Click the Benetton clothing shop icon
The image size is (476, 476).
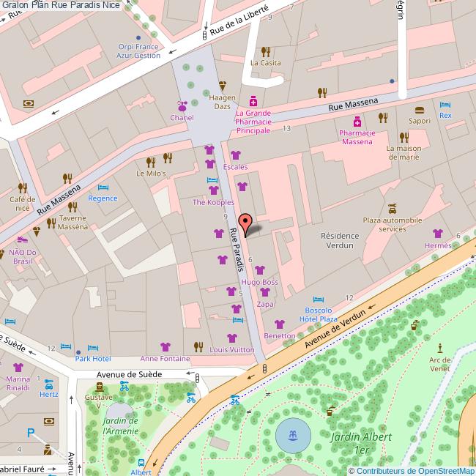(x=279, y=324)
